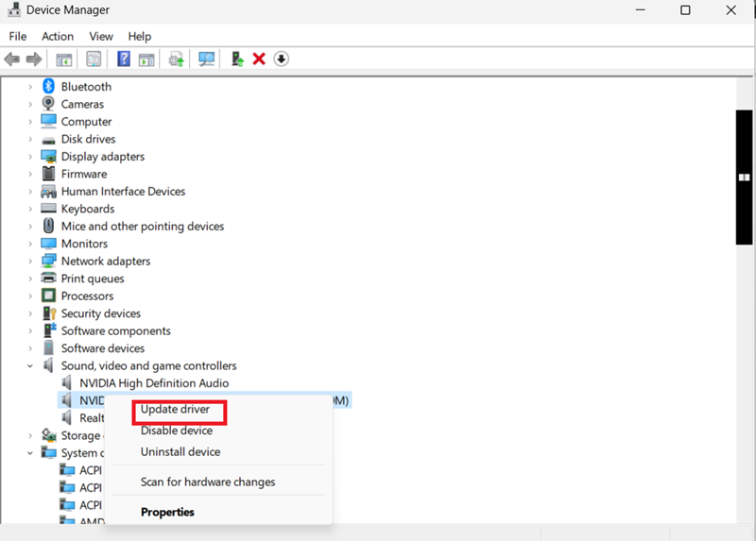Open the Properties toolbar icon
The height and width of the screenshot is (541, 756).
click(94, 59)
